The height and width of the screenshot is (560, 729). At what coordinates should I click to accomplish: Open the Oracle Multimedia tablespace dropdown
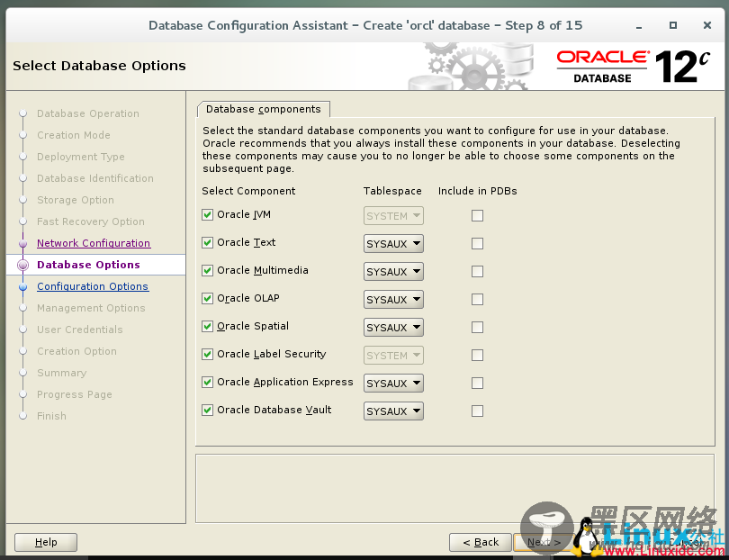point(393,272)
